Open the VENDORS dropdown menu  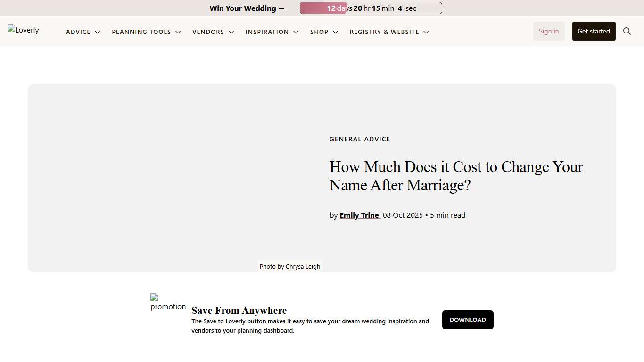coord(231,32)
